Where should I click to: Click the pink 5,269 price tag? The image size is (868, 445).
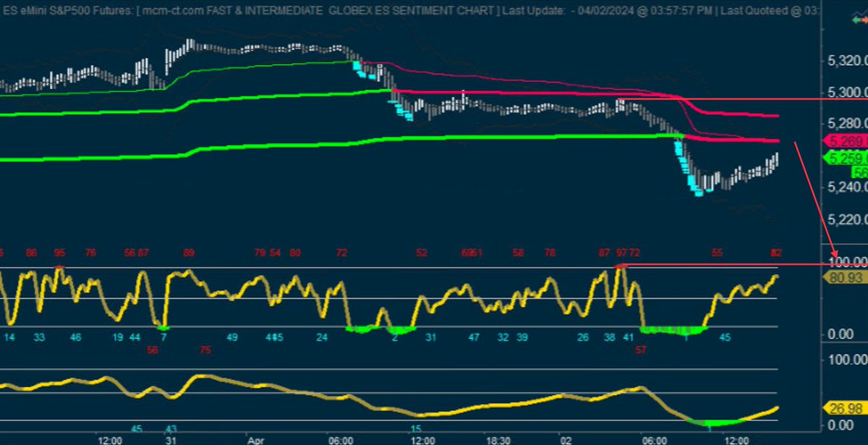[x=847, y=142]
